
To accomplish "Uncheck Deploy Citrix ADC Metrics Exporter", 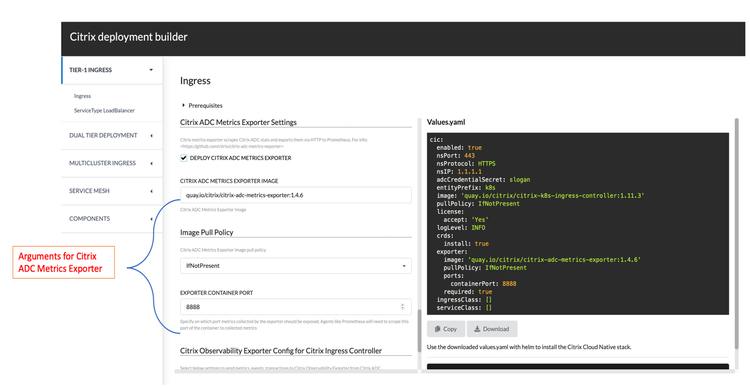I will click(x=184, y=158).
